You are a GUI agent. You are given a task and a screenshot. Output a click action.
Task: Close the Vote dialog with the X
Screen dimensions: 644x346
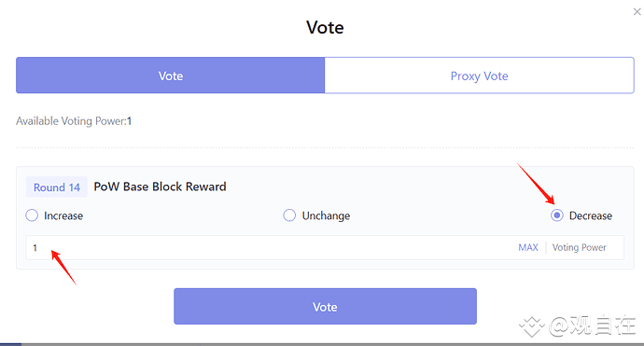637,12
